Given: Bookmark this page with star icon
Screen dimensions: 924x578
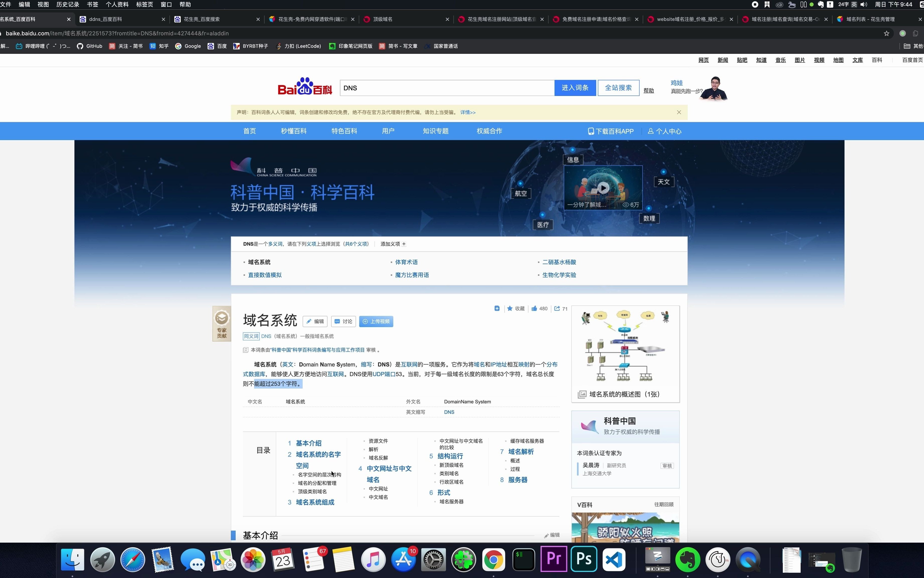Looking at the screenshot, I should (887, 34).
